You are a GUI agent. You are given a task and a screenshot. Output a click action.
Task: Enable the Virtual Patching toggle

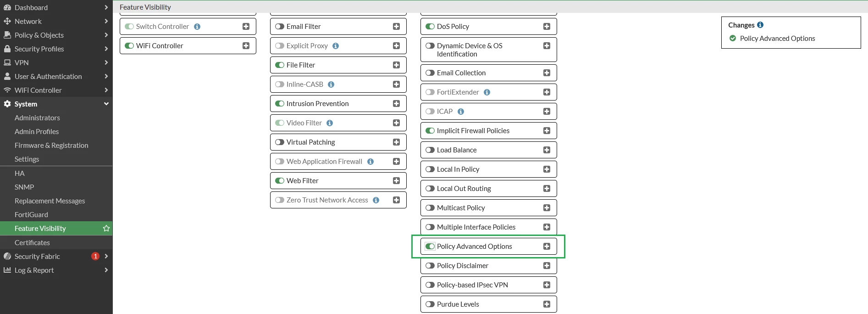point(280,142)
